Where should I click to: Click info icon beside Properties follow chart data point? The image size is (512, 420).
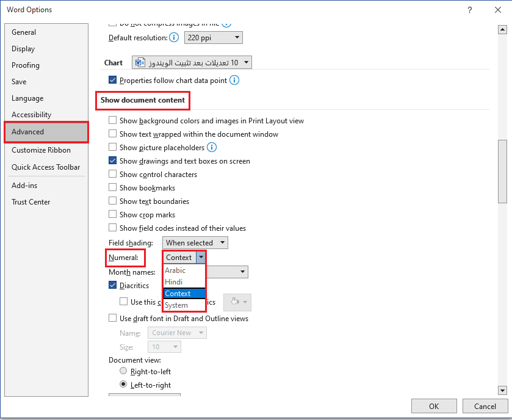click(234, 80)
